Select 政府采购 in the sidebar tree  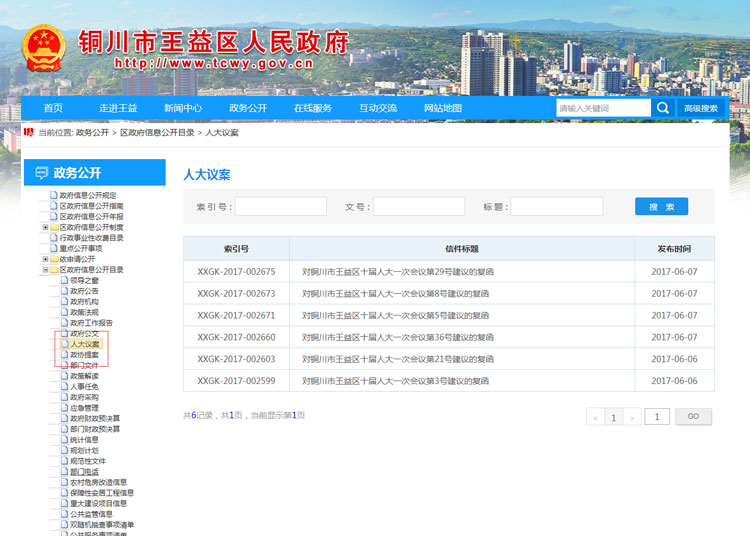click(84, 397)
